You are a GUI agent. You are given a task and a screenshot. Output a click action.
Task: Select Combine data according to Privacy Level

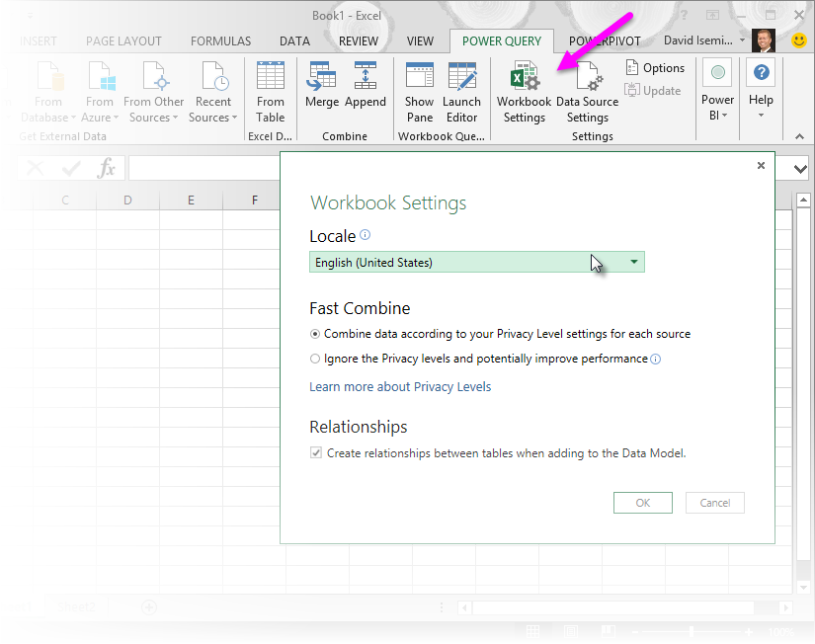click(x=314, y=334)
